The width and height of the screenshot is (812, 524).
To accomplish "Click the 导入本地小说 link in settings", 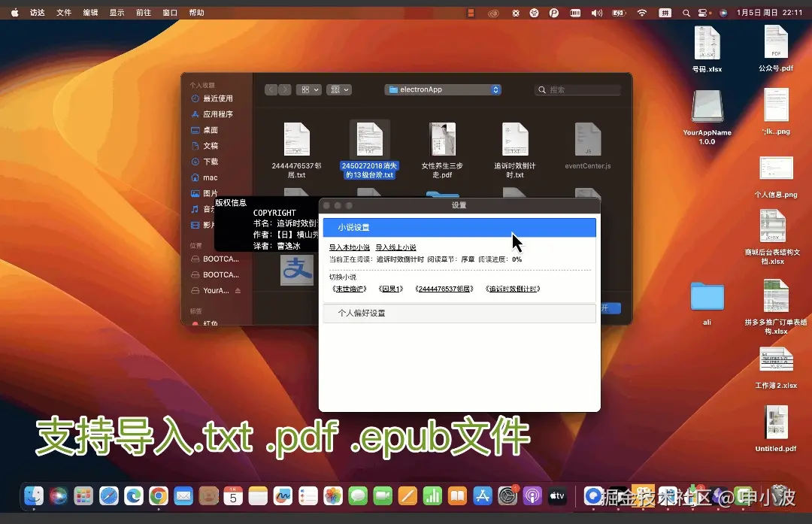I will tap(348, 247).
